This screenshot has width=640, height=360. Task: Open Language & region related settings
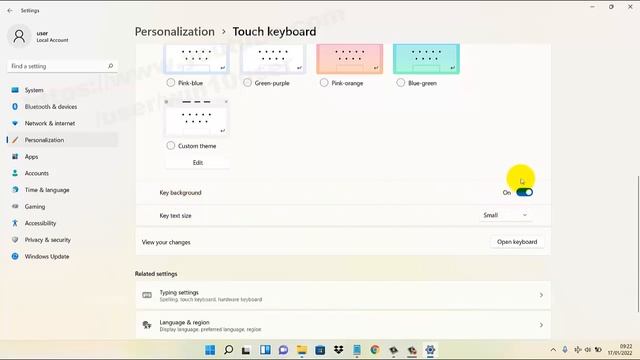[343, 325]
